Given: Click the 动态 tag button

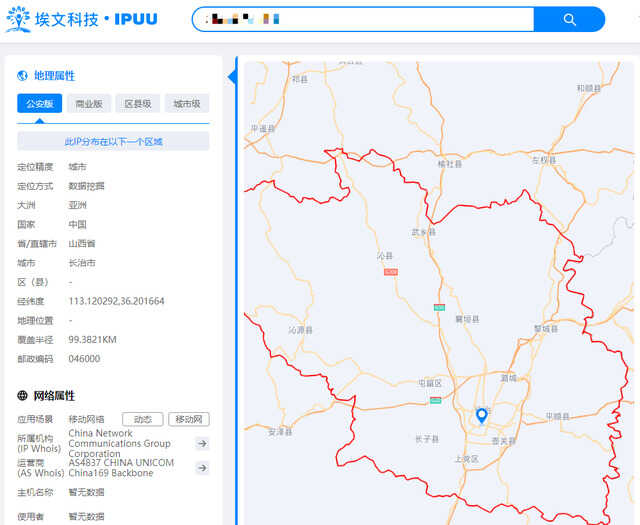Looking at the screenshot, I should coord(142,419).
